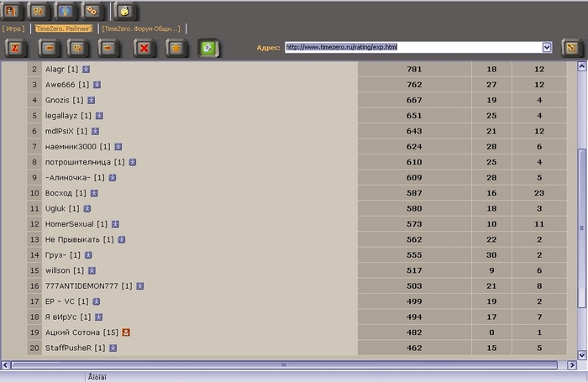Click player name Alagr
Viewport: 588px width, 382px height.
pyautogui.click(x=55, y=70)
